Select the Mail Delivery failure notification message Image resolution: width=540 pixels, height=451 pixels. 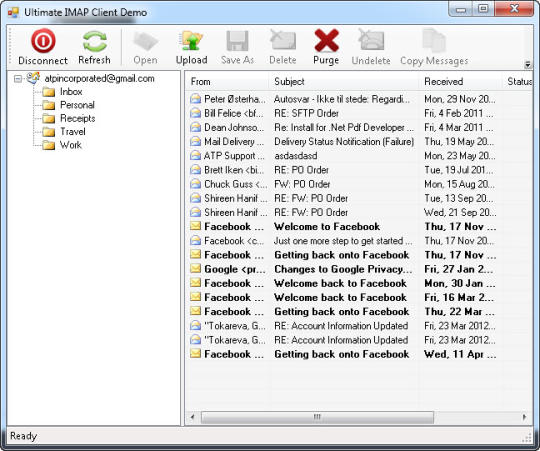click(x=343, y=141)
